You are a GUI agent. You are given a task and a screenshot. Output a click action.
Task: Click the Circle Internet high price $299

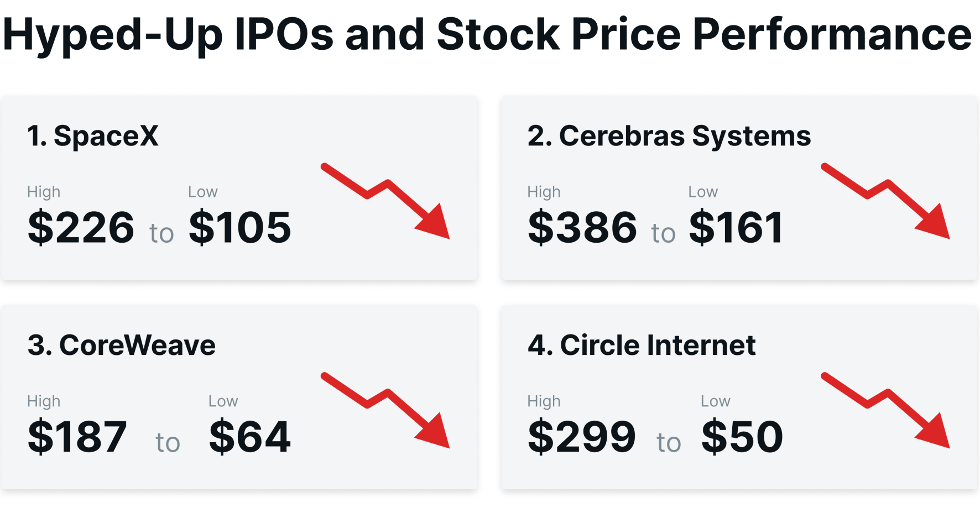click(582, 437)
